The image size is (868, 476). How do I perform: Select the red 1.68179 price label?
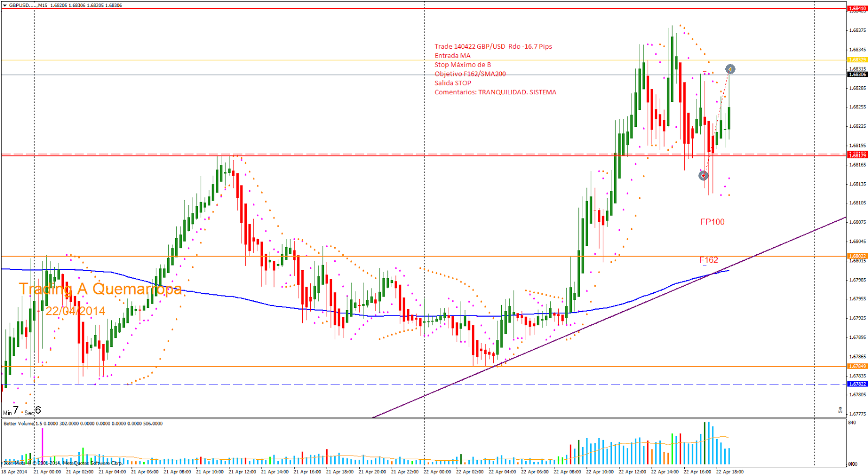857,155
